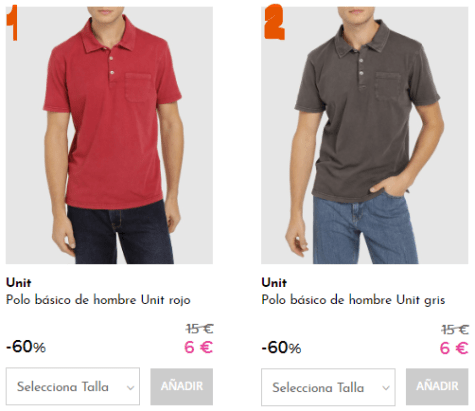Click the -60% discount label of grey polo

pyautogui.click(x=281, y=347)
